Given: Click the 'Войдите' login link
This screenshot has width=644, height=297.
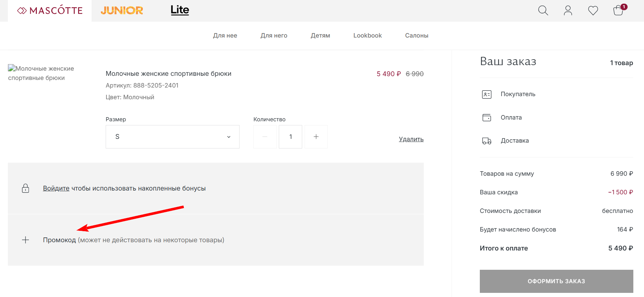Looking at the screenshot, I should coord(56,188).
